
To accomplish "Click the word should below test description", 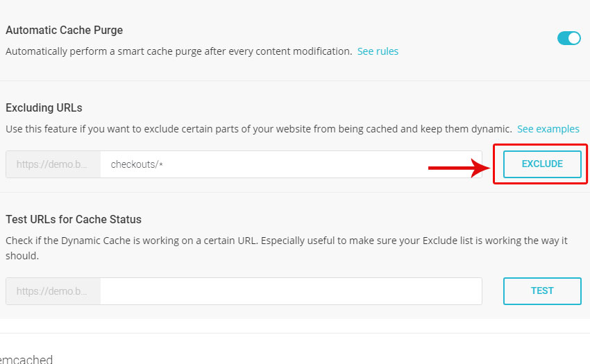I will click(x=22, y=256).
